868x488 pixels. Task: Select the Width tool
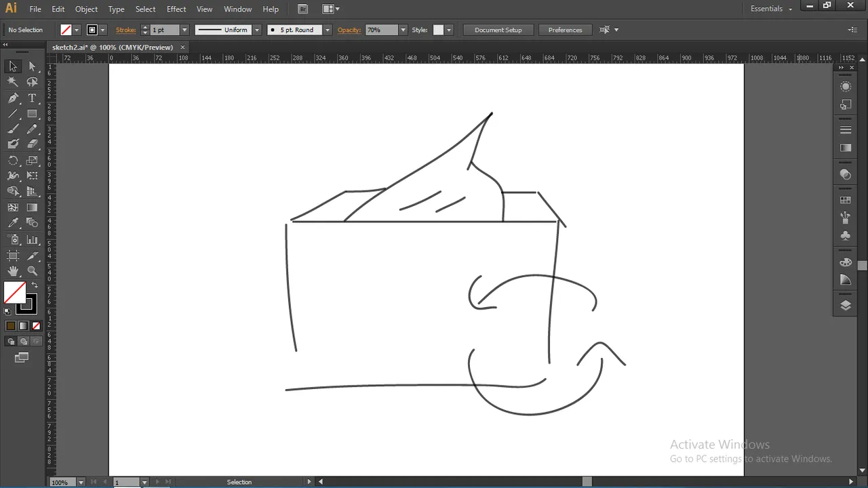tap(13, 176)
